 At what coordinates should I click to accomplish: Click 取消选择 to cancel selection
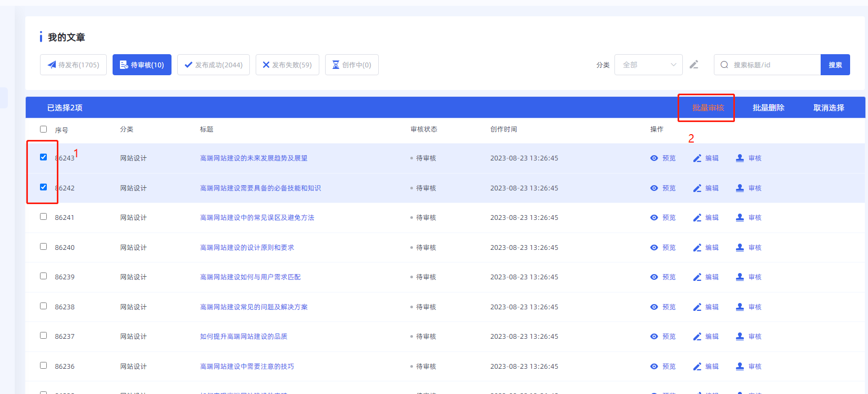point(829,108)
